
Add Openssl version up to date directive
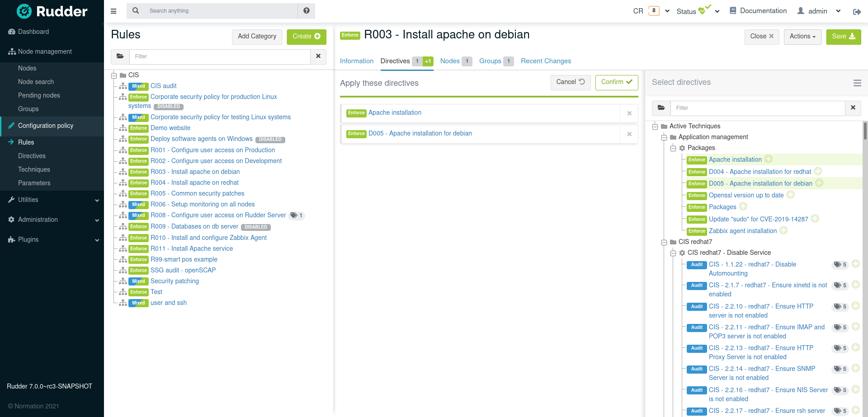coord(791,195)
